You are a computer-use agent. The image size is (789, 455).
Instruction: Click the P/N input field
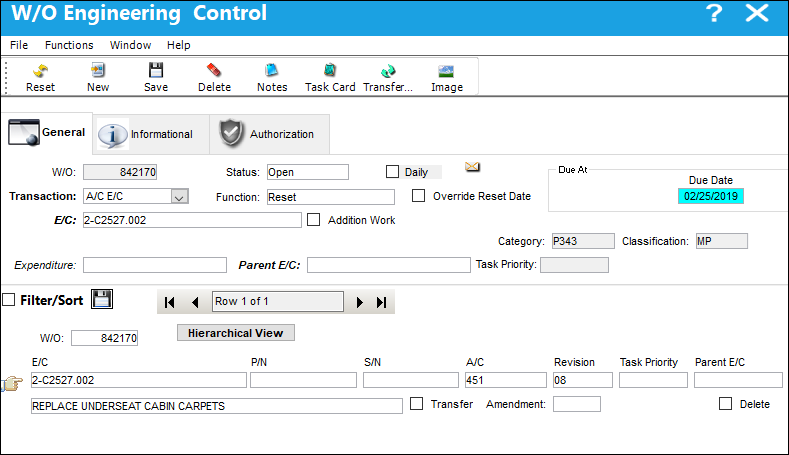click(x=303, y=380)
